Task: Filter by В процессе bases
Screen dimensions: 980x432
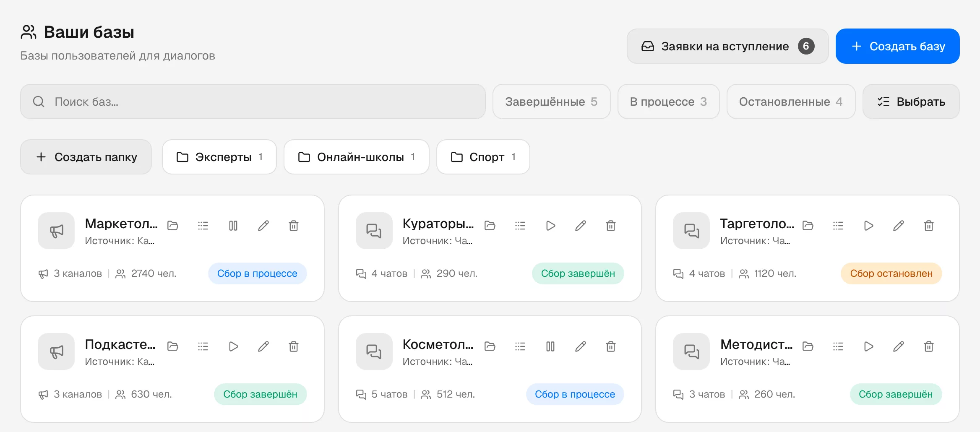Action: (668, 101)
